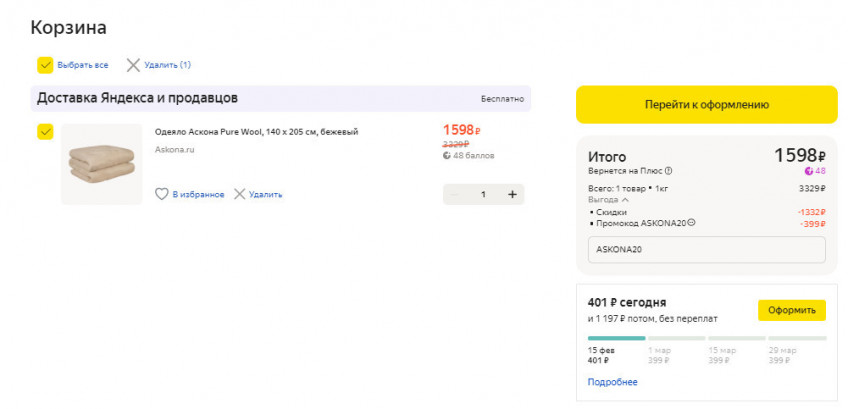Viewport: 848px width, 409px height.
Task: Click Перейти к оформлению button
Action: [x=706, y=104]
